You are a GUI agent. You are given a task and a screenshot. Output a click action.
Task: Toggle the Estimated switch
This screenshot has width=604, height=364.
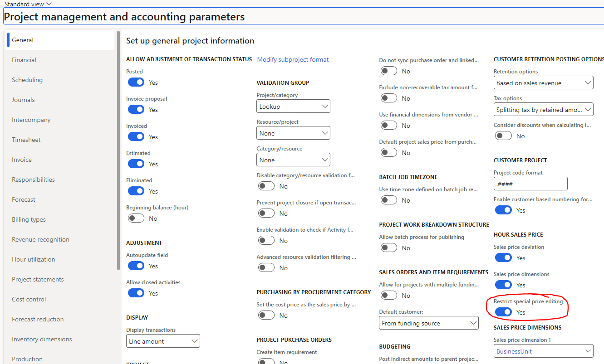click(x=136, y=164)
